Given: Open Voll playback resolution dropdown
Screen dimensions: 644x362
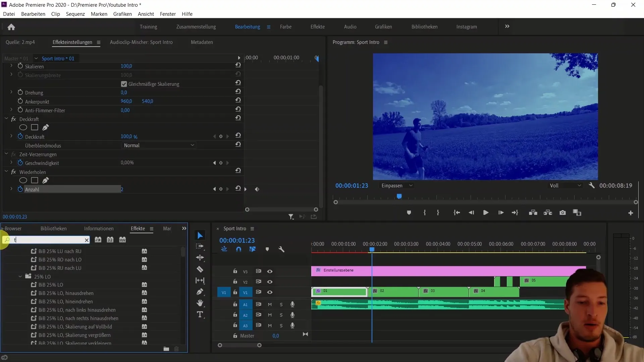Looking at the screenshot, I should [565, 185].
